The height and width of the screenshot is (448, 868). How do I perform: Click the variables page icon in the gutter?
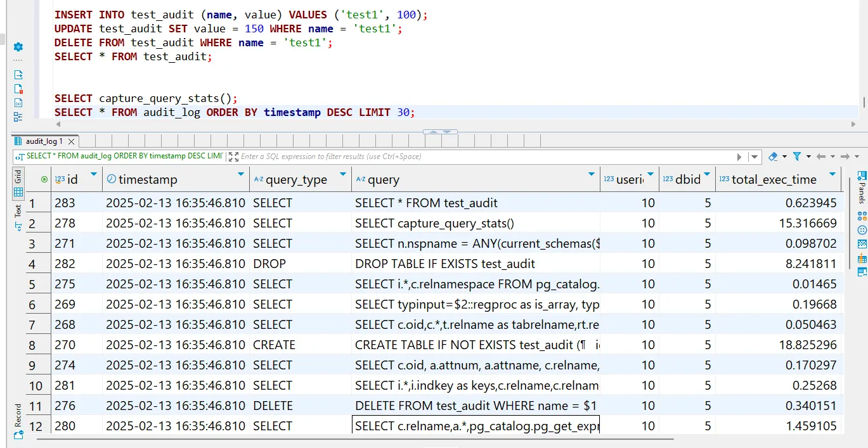coord(18,103)
